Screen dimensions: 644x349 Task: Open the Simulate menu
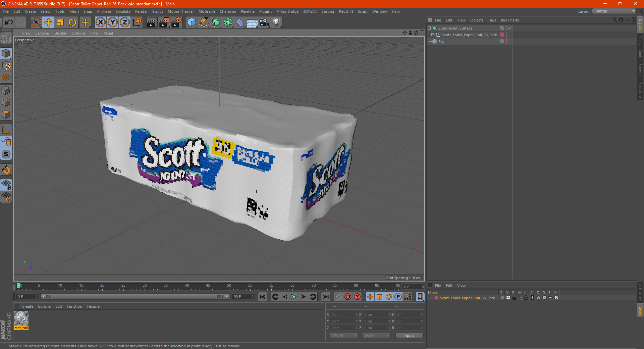click(123, 11)
